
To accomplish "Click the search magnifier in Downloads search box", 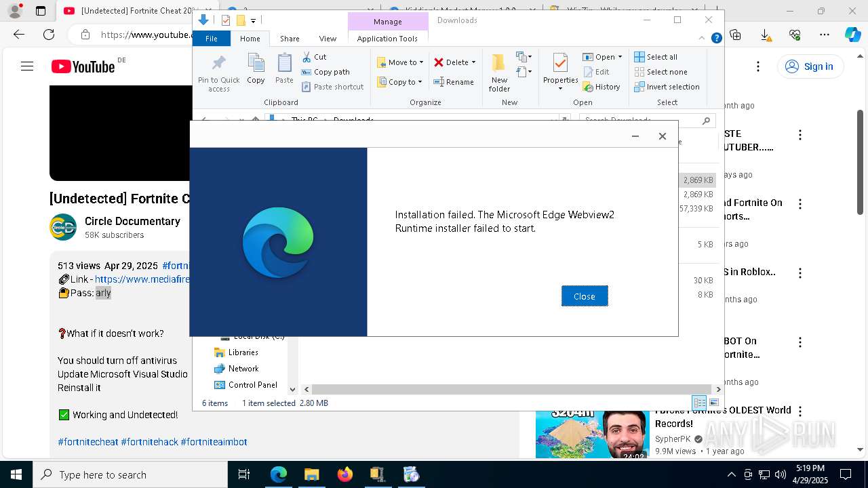I will tap(706, 121).
